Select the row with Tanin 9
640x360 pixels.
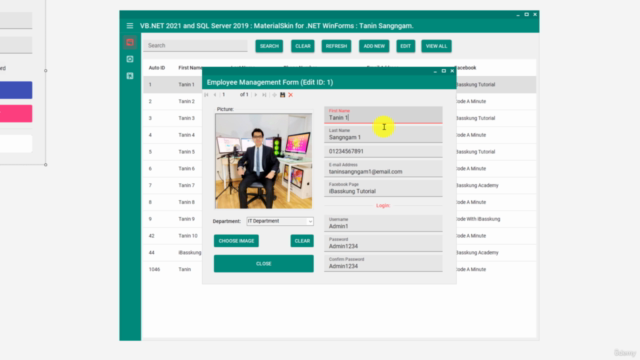coord(339,219)
